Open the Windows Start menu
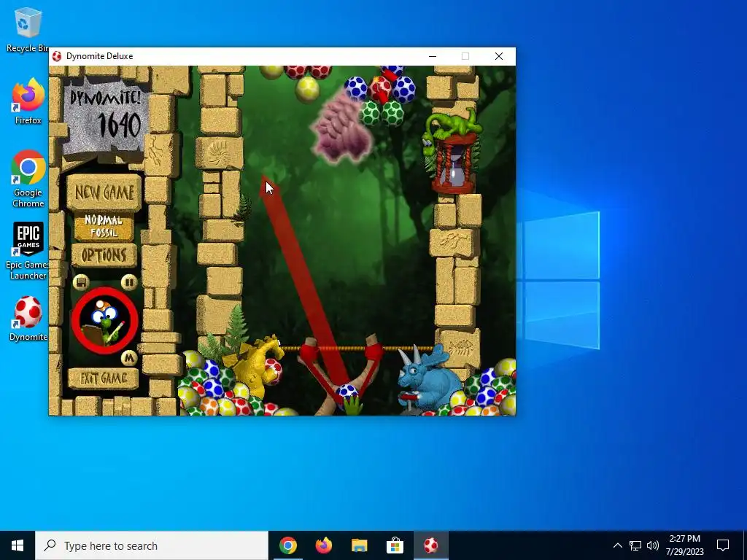This screenshot has width=747, height=560. click(x=18, y=545)
